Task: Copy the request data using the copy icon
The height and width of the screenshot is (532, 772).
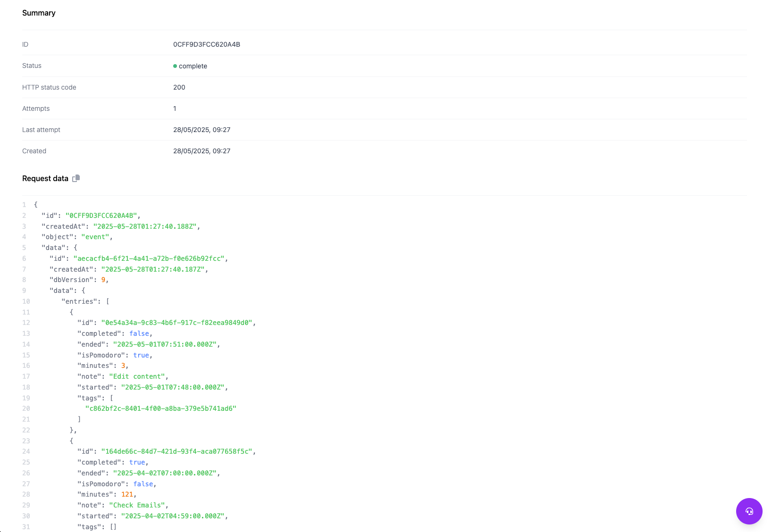Action: [x=76, y=178]
